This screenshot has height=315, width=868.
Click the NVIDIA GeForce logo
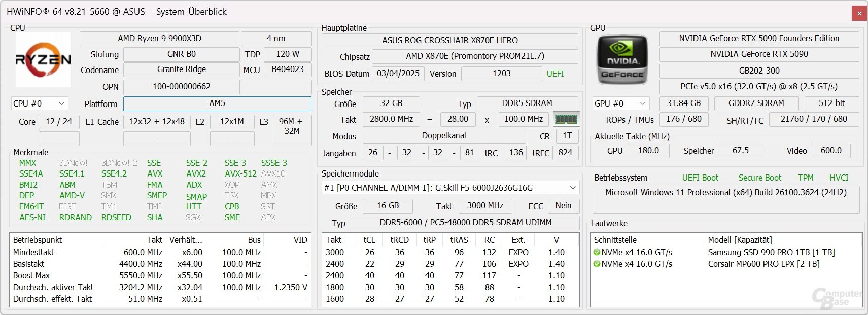[x=622, y=60]
